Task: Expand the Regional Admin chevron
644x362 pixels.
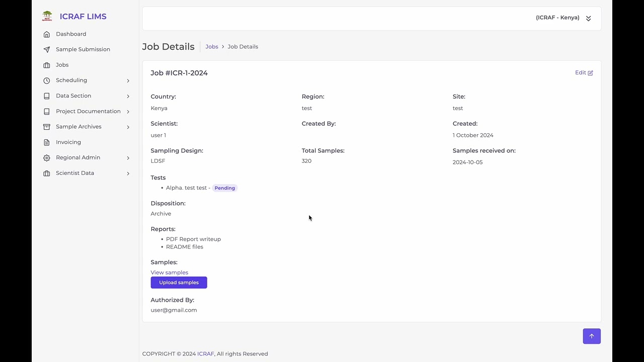Action: 128,158
